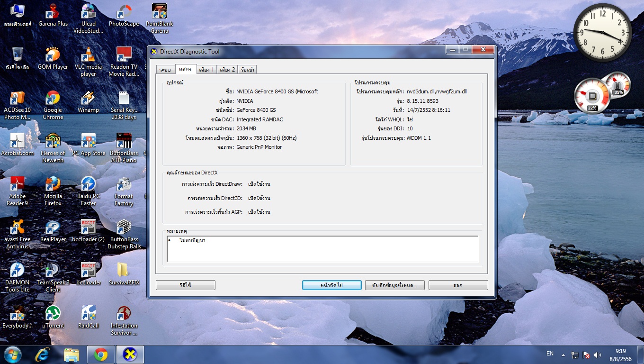Click the PointBlank Garena game icon
The height and width of the screenshot is (364, 644).
(x=160, y=18)
